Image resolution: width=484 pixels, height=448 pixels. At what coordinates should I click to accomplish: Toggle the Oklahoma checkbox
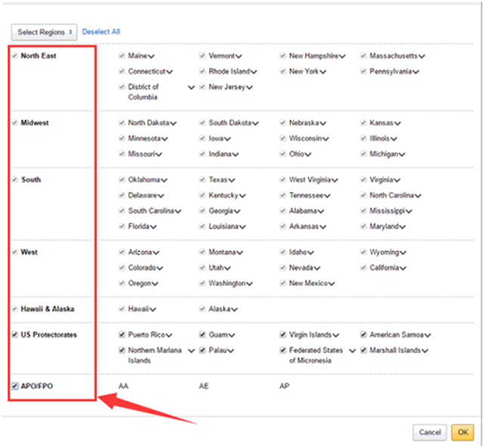point(122,180)
